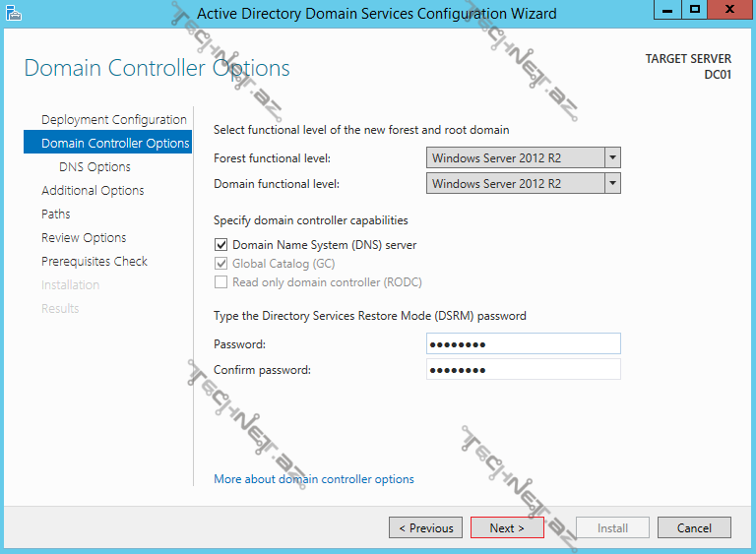This screenshot has height=554, width=756.
Task: Expand Domain functional level dropdown
Action: [x=612, y=184]
